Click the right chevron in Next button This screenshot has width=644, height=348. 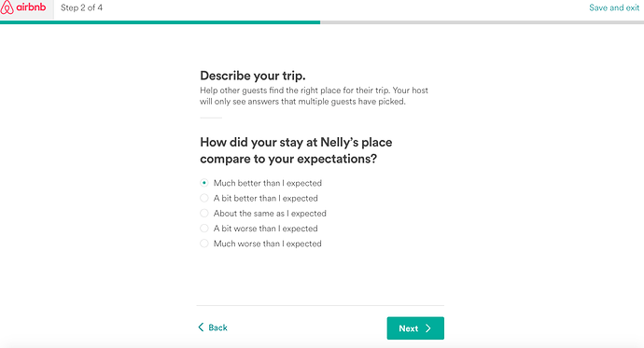(x=428, y=328)
